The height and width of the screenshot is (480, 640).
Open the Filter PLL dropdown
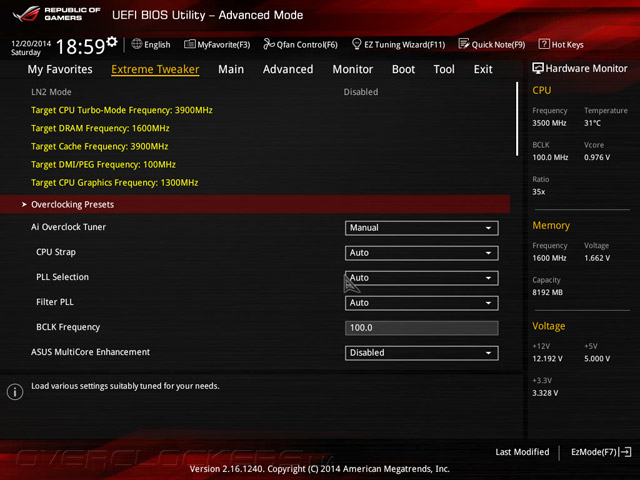[x=422, y=303]
